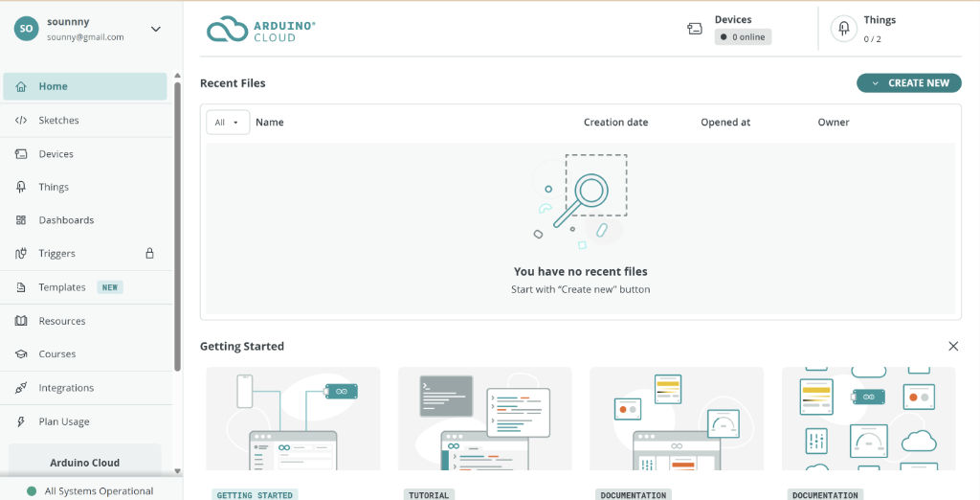This screenshot has width=980, height=500.
Task: Click the Resources open-book icon
Action: 21,321
